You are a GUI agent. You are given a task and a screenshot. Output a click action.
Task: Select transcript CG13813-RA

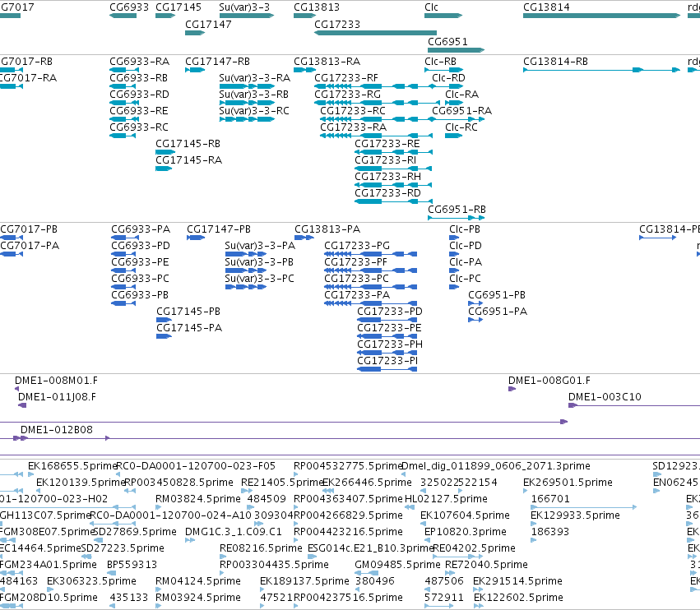(327, 61)
